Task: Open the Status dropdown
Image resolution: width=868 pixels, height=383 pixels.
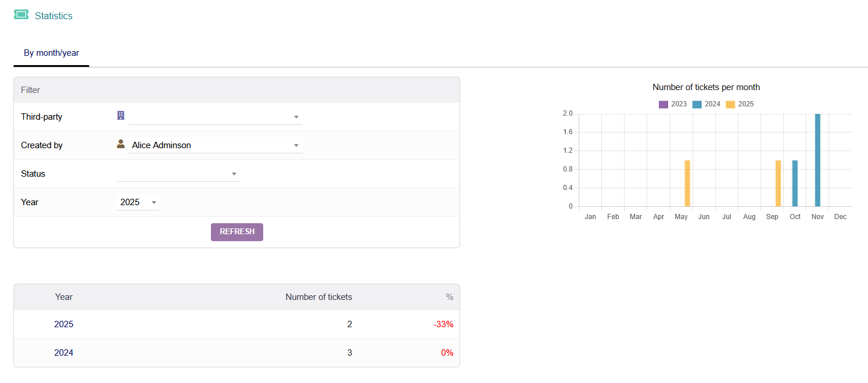Action: click(x=178, y=174)
